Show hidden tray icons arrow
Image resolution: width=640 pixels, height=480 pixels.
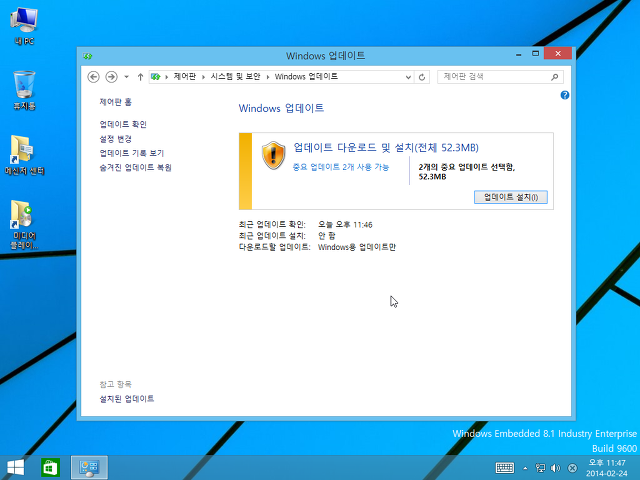tap(525, 468)
